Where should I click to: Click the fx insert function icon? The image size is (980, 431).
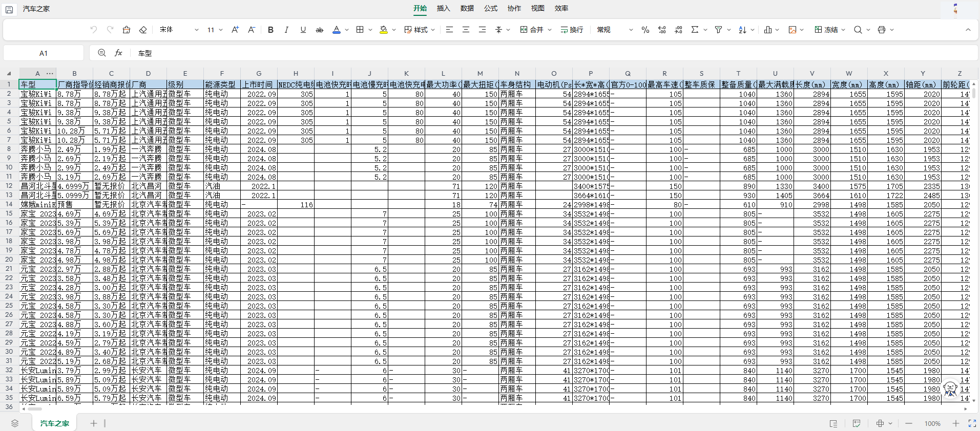tap(118, 53)
